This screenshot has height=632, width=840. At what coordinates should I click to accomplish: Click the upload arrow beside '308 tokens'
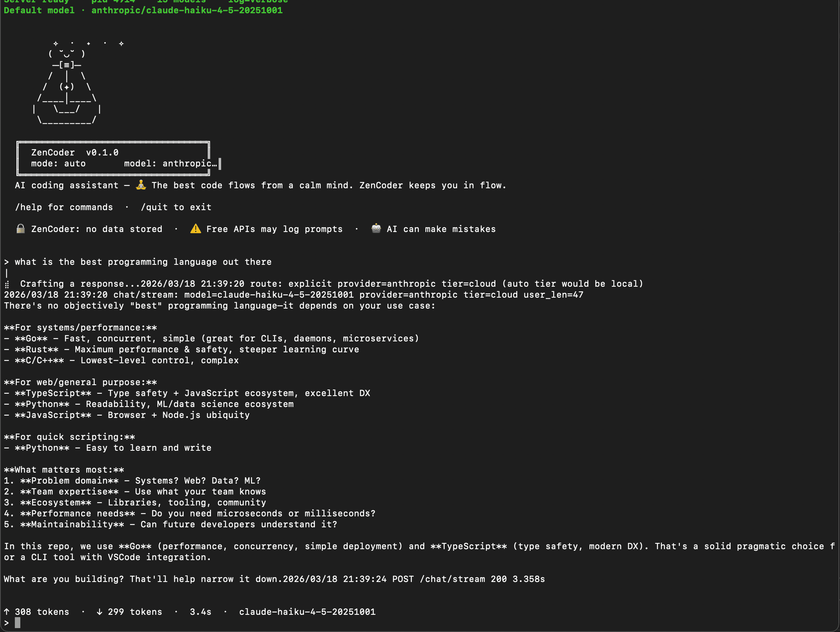(7, 612)
